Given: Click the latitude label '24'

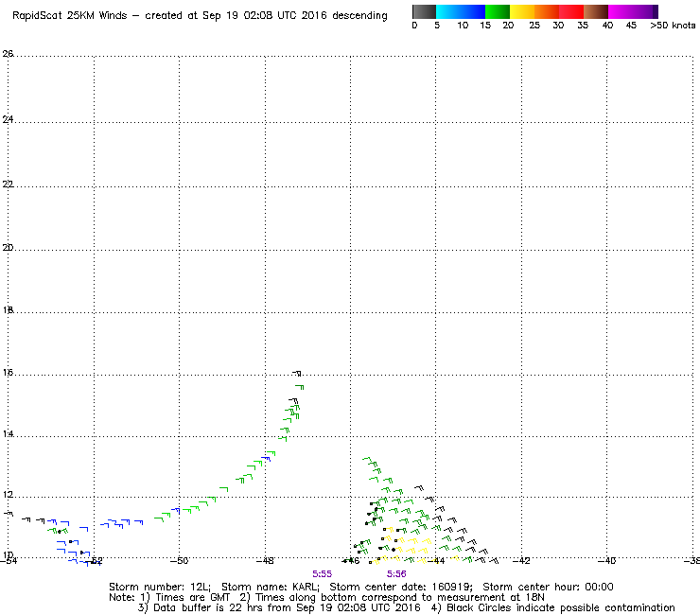Looking at the screenshot, I should [x=8, y=119].
